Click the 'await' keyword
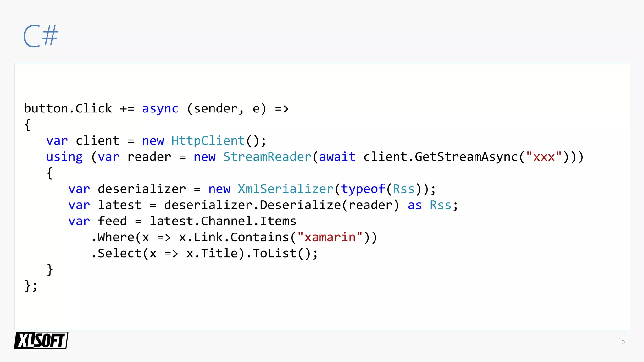The height and width of the screenshot is (362, 644). [x=337, y=157]
